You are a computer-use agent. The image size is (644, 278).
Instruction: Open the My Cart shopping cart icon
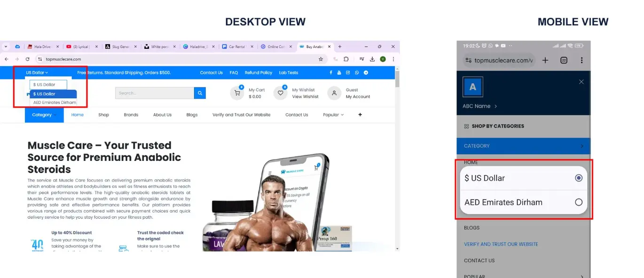pos(237,93)
